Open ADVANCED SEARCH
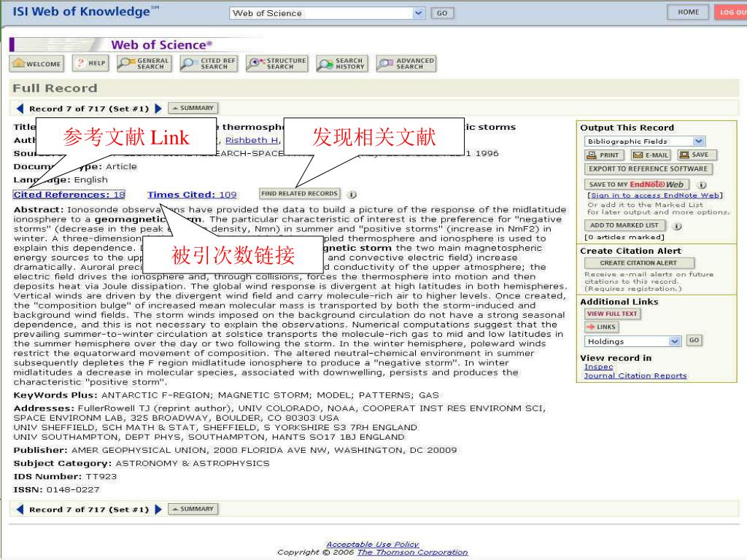The width and height of the screenshot is (747, 560). pos(406,63)
